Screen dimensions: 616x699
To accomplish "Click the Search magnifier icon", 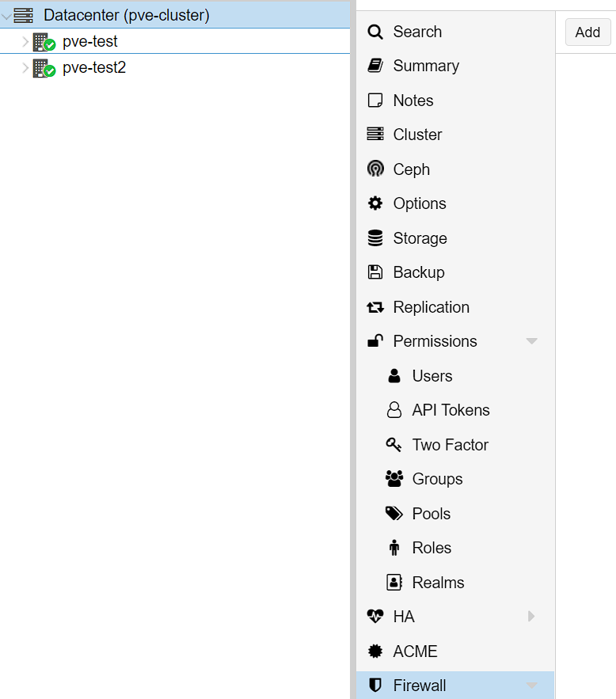I will coord(375,32).
